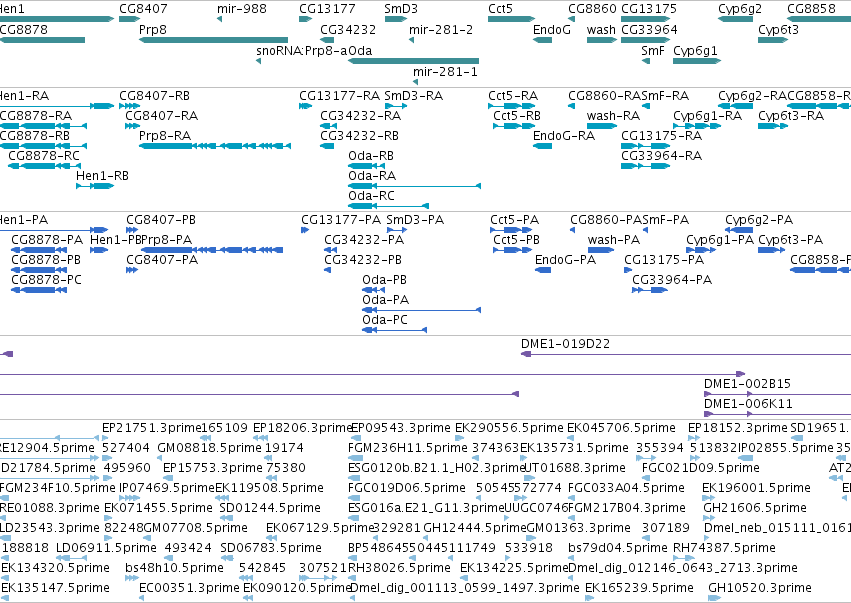The height and width of the screenshot is (603, 851).
Task: Click the SmF gene label
Action: [652, 51]
